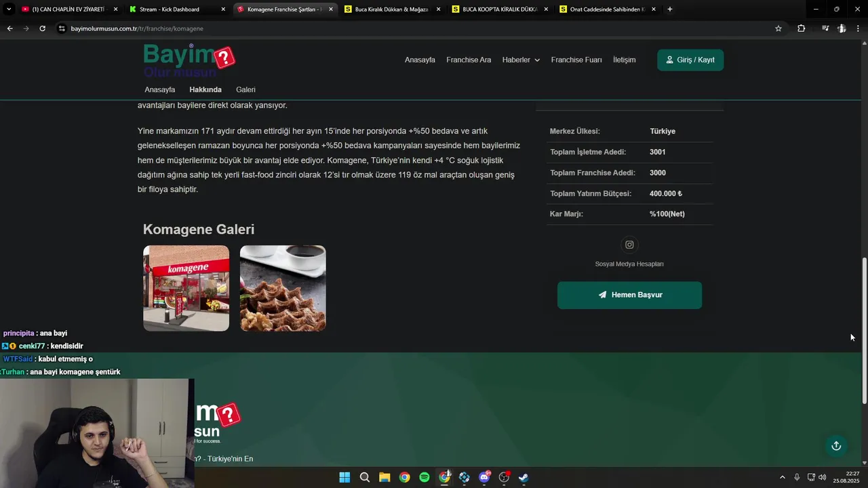Open Anasayfa in the top navigation
Image resolution: width=868 pixels, height=488 pixels.
pyautogui.click(x=420, y=60)
